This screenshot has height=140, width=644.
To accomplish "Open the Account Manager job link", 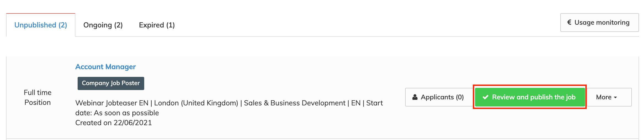I will [x=105, y=67].
